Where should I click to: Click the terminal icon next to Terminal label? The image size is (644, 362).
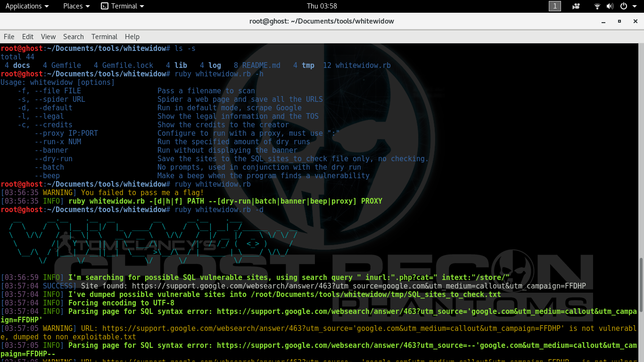[105, 6]
